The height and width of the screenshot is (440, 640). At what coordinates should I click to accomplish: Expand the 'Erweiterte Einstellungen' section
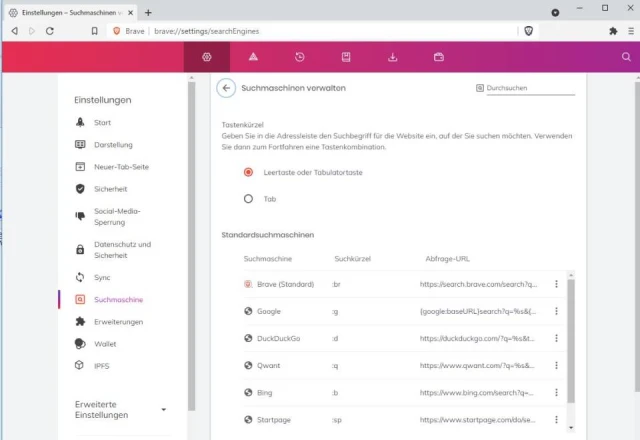(x=163, y=410)
